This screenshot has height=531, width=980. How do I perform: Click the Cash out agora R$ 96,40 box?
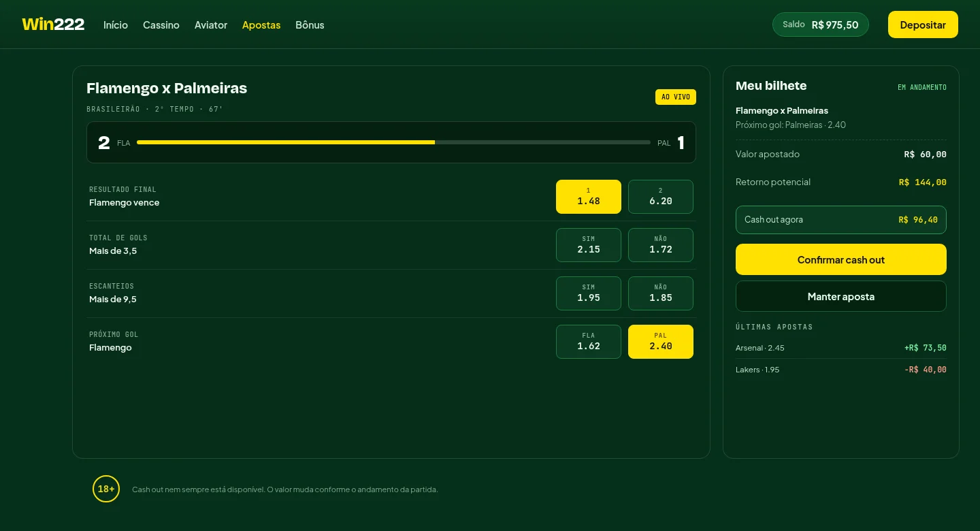841,220
